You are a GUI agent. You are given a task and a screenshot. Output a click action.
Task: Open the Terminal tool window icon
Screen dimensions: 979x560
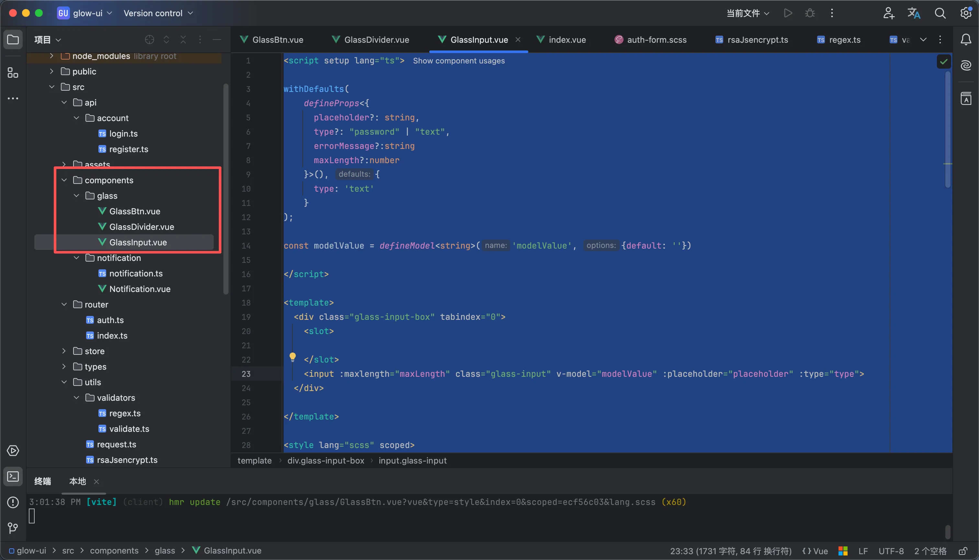(13, 477)
